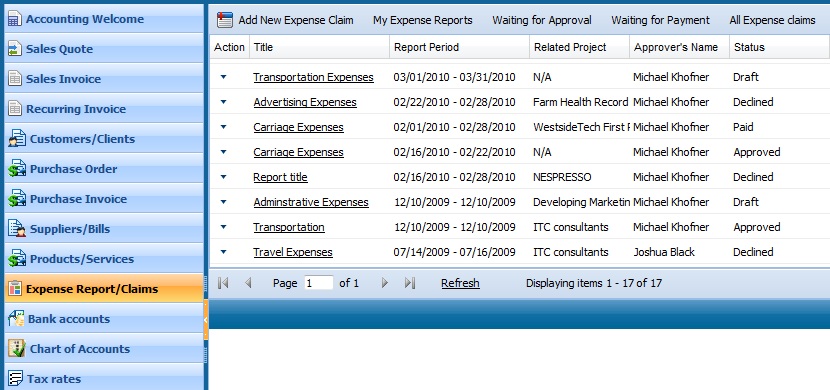Go to next page of results

pyautogui.click(x=385, y=283)
